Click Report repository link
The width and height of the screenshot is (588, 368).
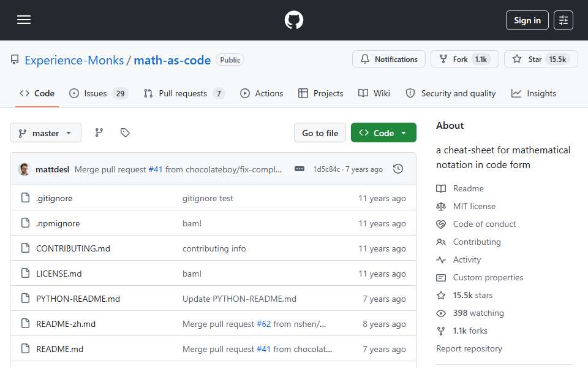[469, 349]
